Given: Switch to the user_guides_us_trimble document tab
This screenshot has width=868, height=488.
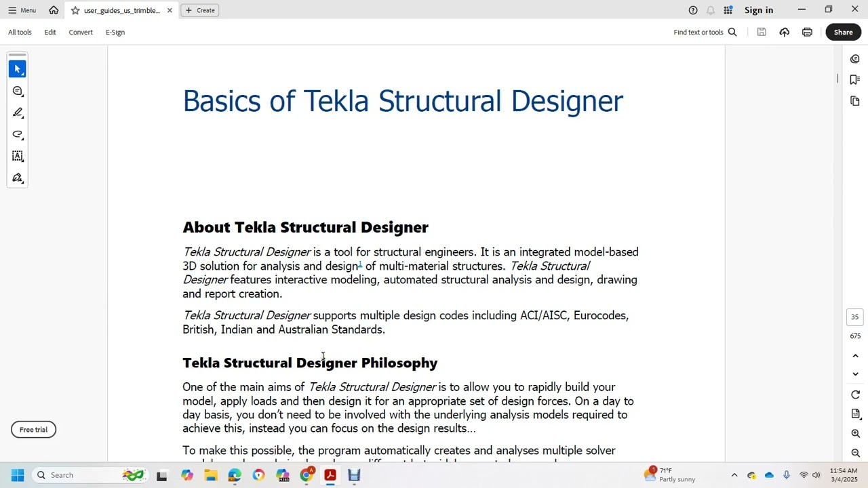Looking at the screenshot, I should tap(121, 10).
